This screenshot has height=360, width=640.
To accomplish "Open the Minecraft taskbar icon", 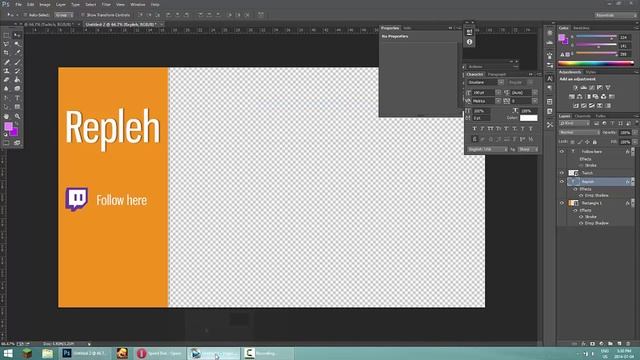I will coord(27,353).
